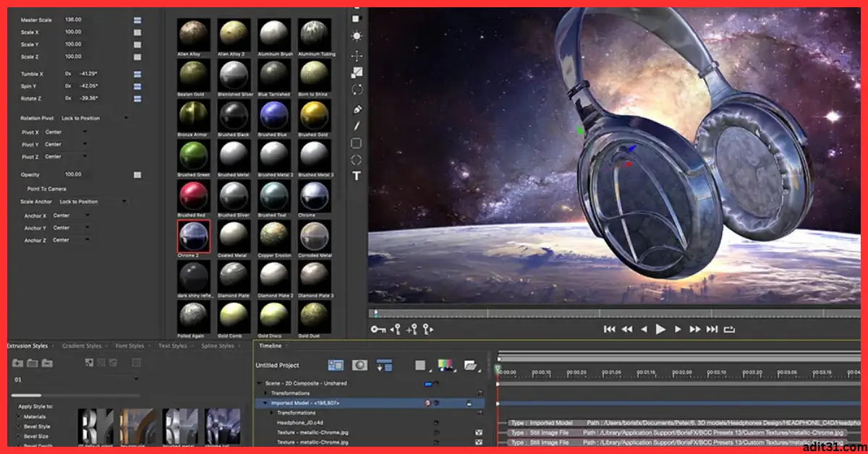Click the new style folder with plus icon

tap(18, 363)
